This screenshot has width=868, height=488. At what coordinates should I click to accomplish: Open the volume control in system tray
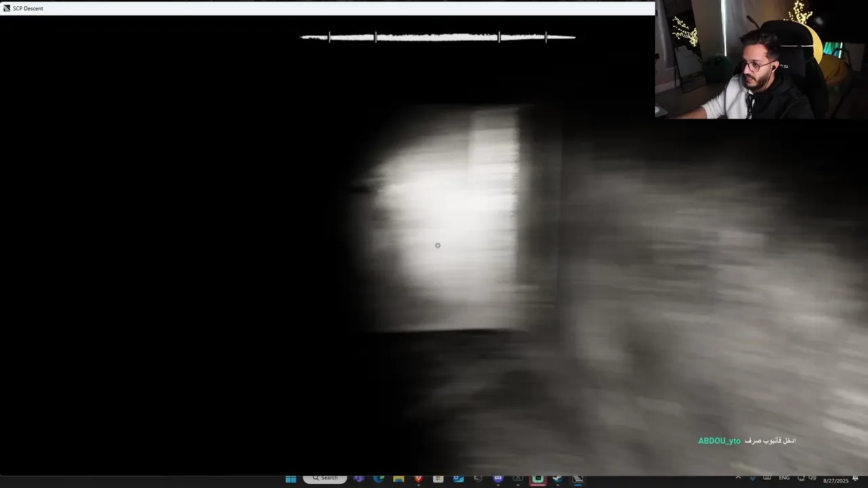[812, 478]
